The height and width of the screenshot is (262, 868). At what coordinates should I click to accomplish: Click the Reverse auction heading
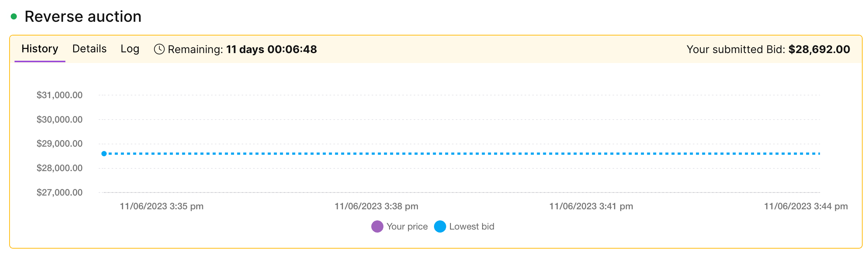83,17
